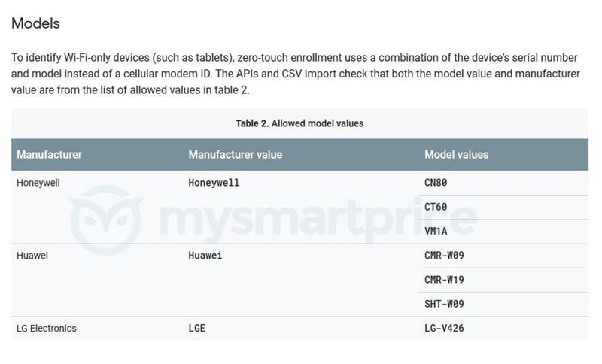This screenshot has width=602, height=364.
Task: Select the VM1A model value
Action: pyautogui.click(x=436, y=231)
